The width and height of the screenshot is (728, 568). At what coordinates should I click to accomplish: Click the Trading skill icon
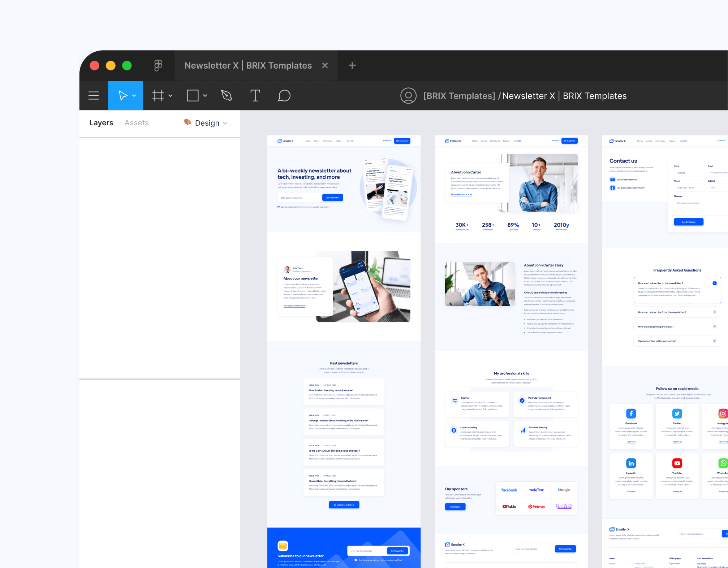tap(455, 400)
